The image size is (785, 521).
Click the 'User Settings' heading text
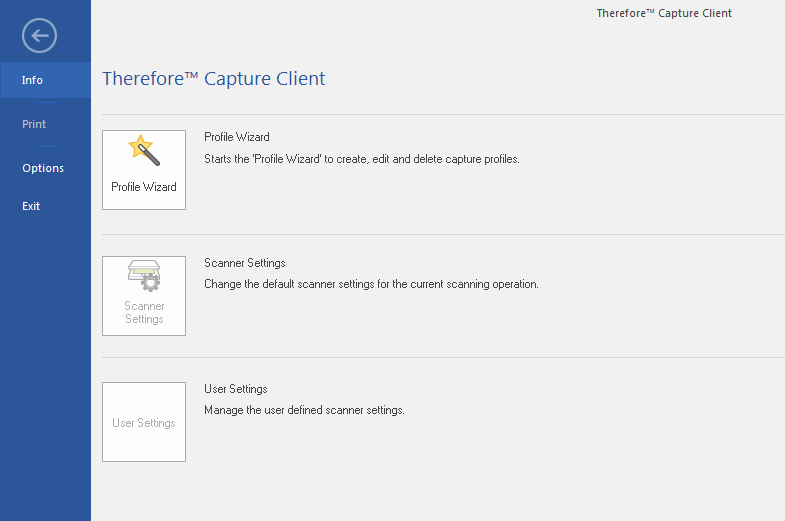tap(236, 389)
